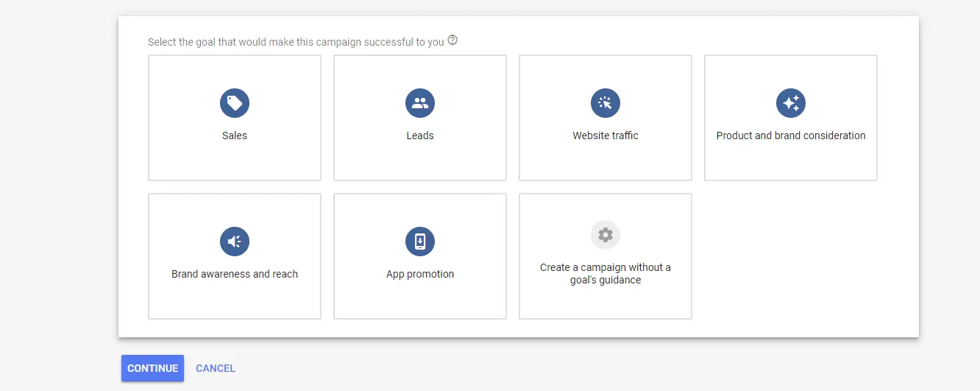The width and height of the screenshot is (980, 391).
Task: Click blank space inside the Sales card
Action: (x=235, y=162)
